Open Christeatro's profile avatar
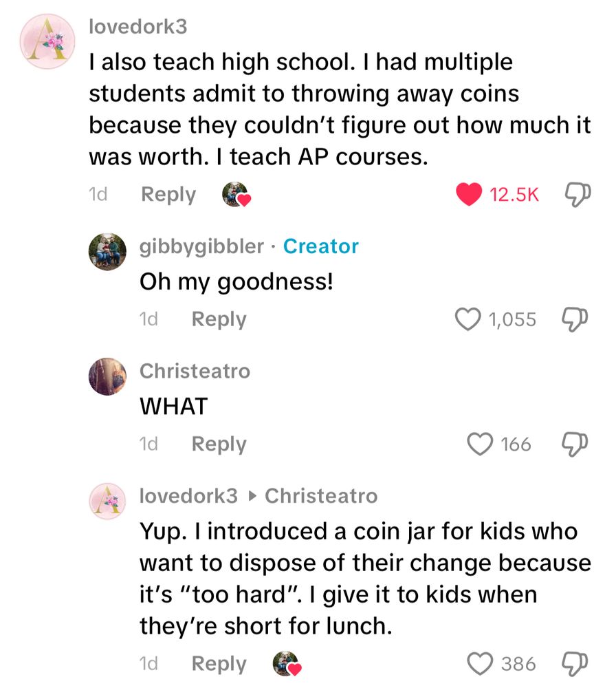The image size is (616, 688). (x=109, y=376)
